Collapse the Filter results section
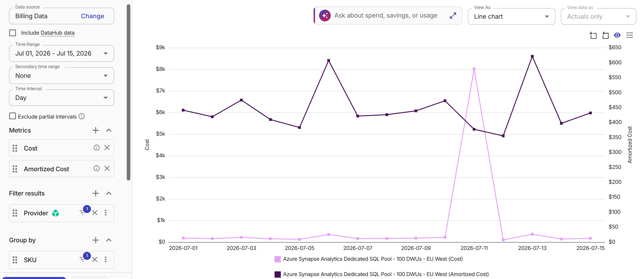Screen dimensions: 644x279 pos(109,193)
